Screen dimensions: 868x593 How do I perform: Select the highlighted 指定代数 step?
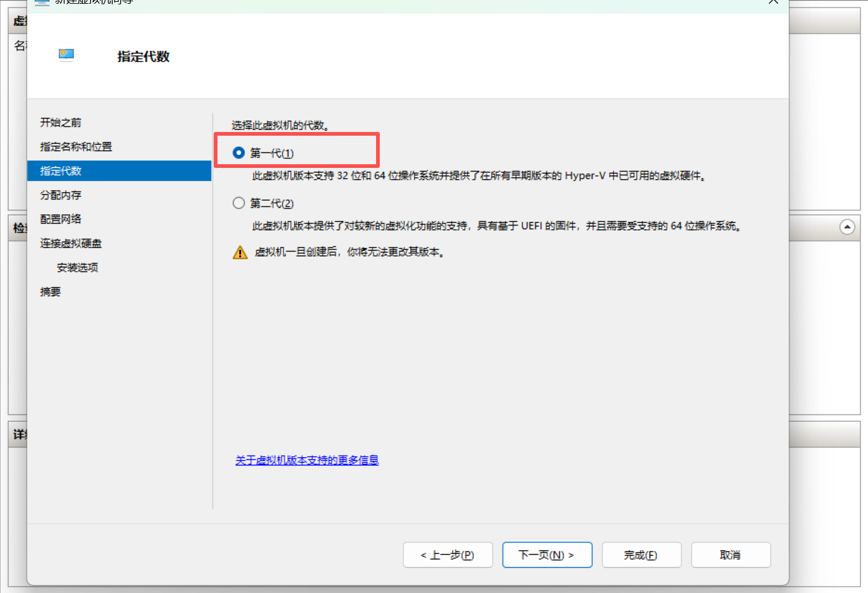(x=61, y=171)
